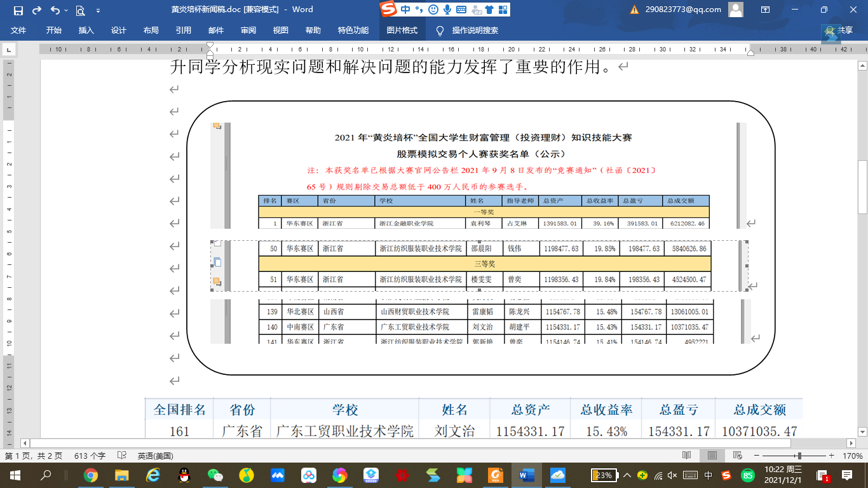Click the Undo arrow icon
The height and width of the screenshot is (488, 868).
tap(55, 10)
